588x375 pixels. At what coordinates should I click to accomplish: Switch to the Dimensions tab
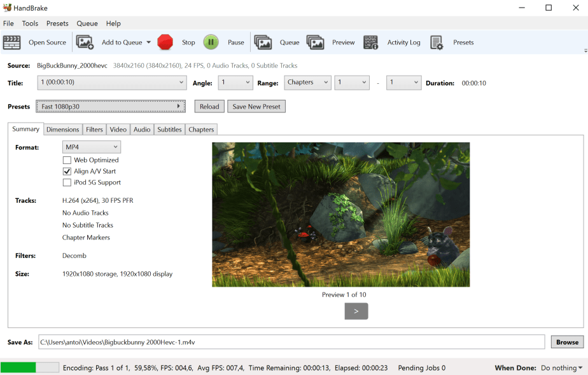click(62, 129)
